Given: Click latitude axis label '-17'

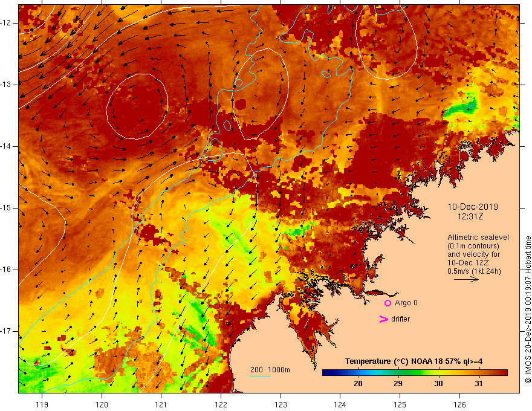Looking at the screenshot, I should (6, 331).
